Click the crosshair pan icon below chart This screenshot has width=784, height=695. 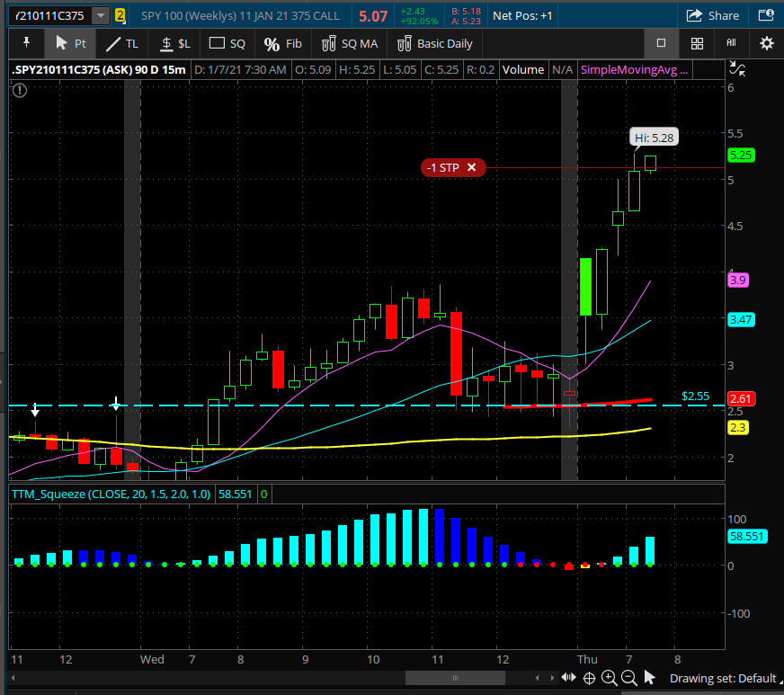[590, 678]
